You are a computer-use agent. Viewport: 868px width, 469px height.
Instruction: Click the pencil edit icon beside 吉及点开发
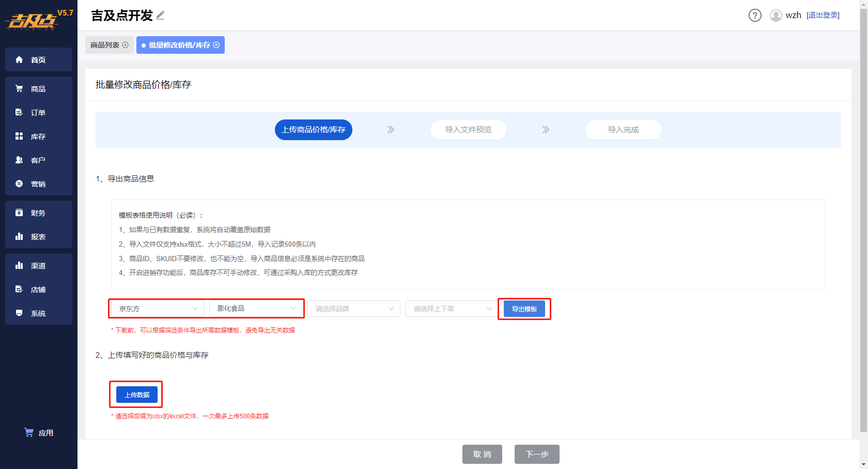click(x=160, y=16)
